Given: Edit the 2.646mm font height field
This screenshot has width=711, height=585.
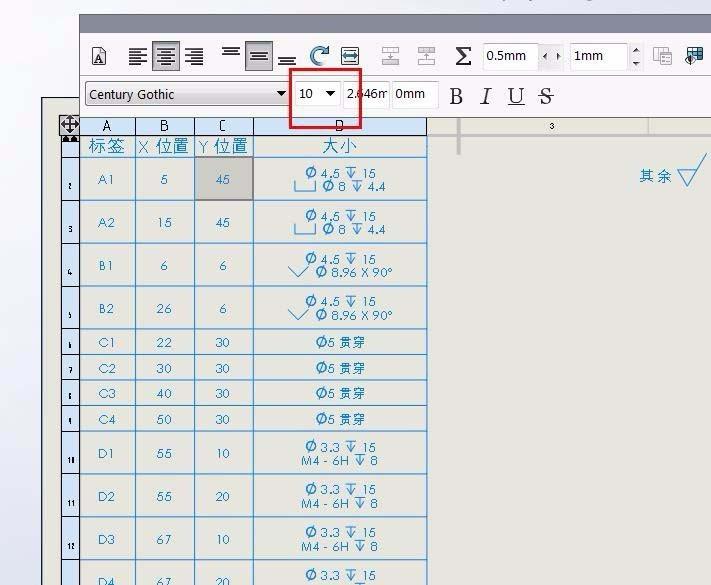Looking at the screenshot, I should (x=366, y=94).
